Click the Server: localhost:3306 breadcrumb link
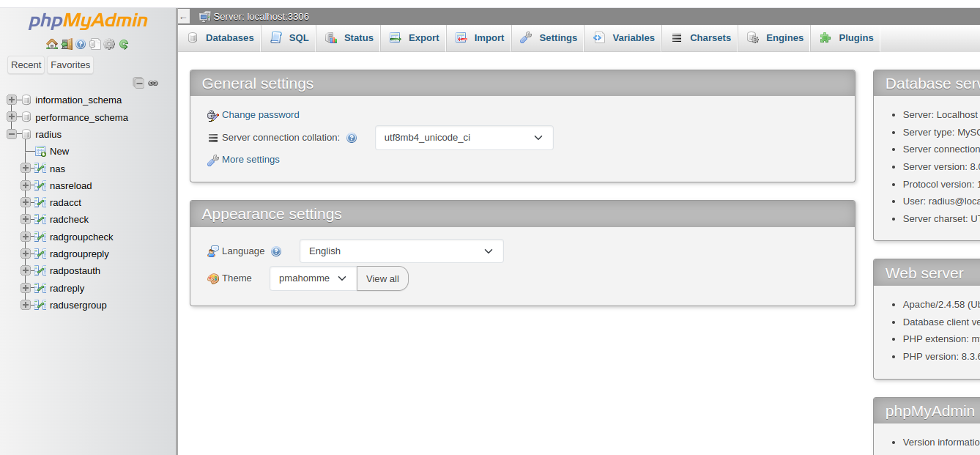This screenshot has height=455, width=980. [x=261, y=16]
